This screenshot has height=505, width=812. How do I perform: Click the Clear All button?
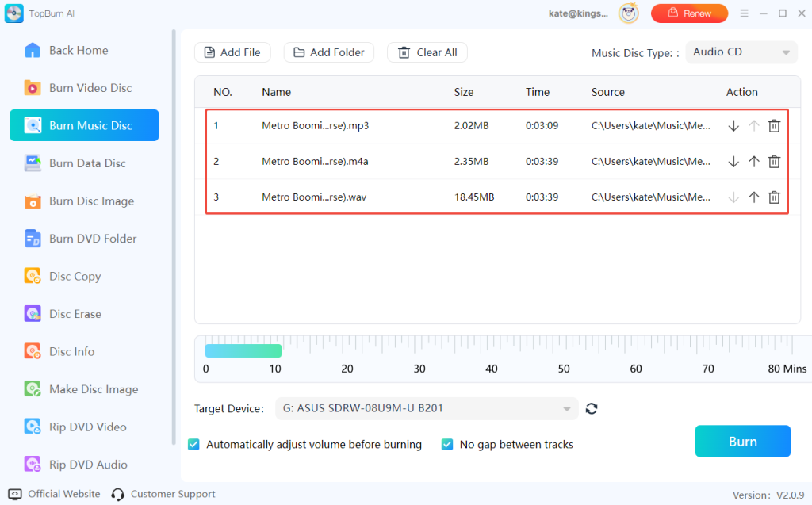427,52
